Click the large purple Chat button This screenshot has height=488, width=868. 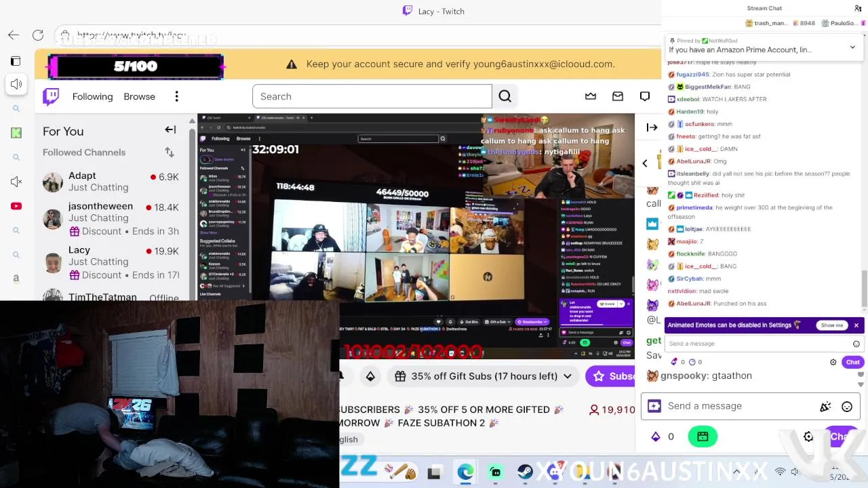coord(842,436)
